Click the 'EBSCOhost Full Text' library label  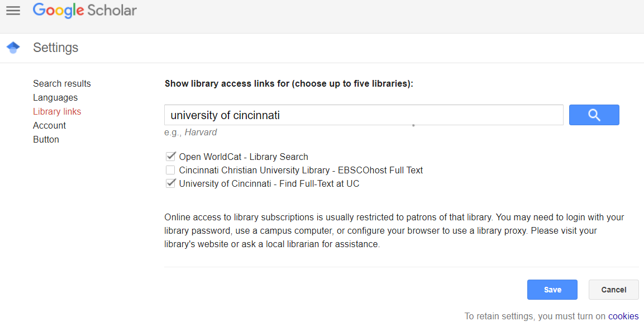click(380, 170)
